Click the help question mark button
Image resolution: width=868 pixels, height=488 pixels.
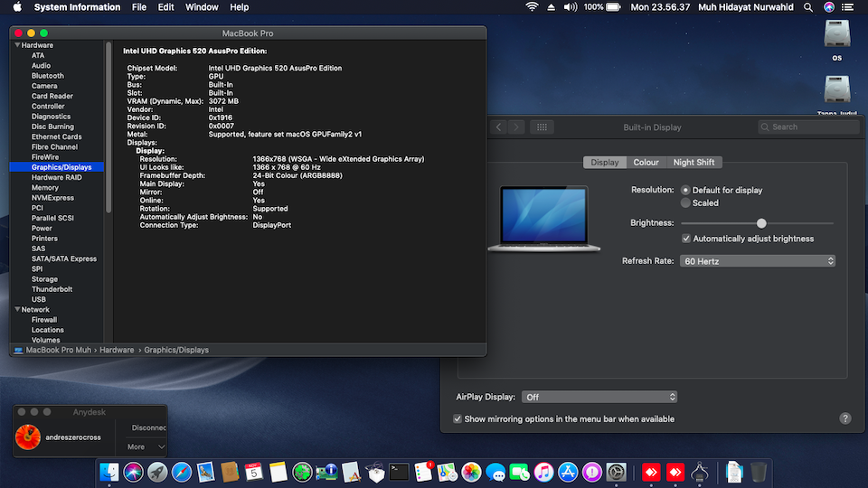845,418
